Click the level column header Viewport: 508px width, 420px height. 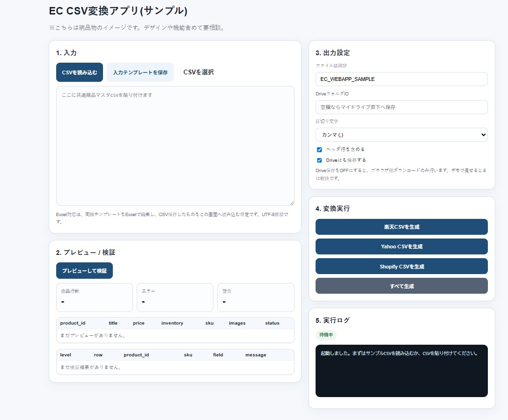66,355
